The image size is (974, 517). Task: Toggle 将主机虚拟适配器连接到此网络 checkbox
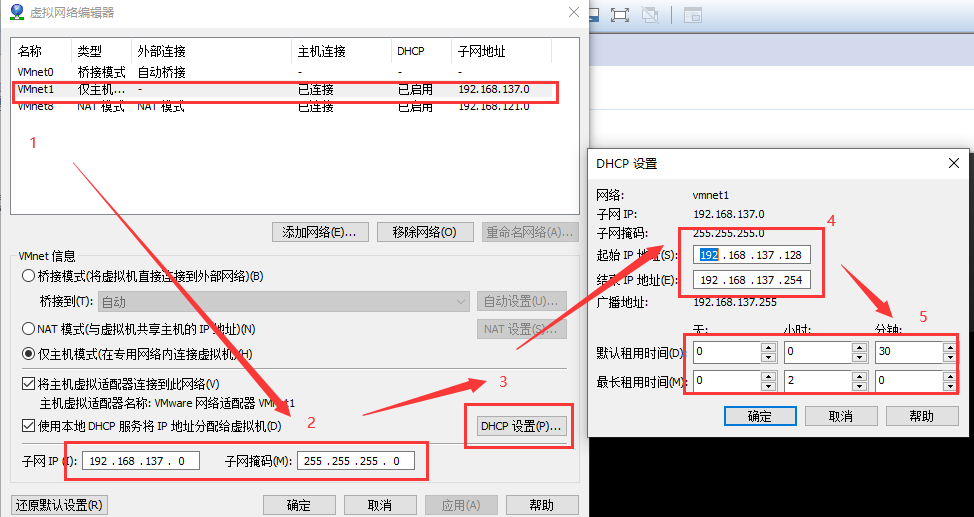pos(28,383)
